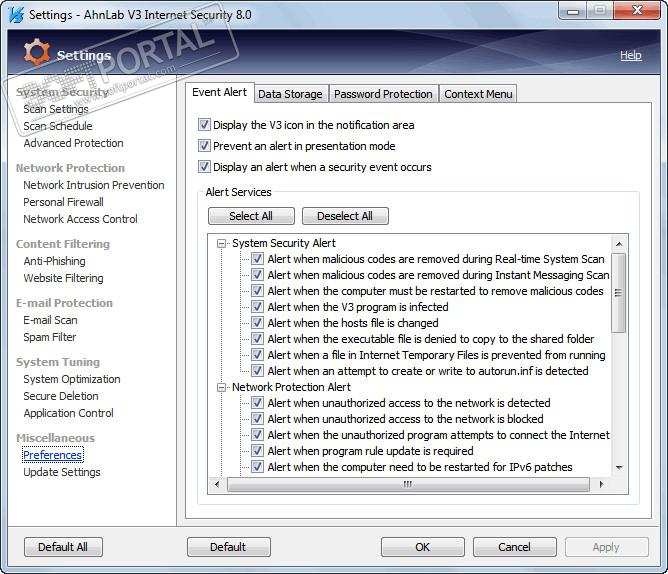Select the Network Protection Alert tree label

pyautogui.click(x=291, y=387)
